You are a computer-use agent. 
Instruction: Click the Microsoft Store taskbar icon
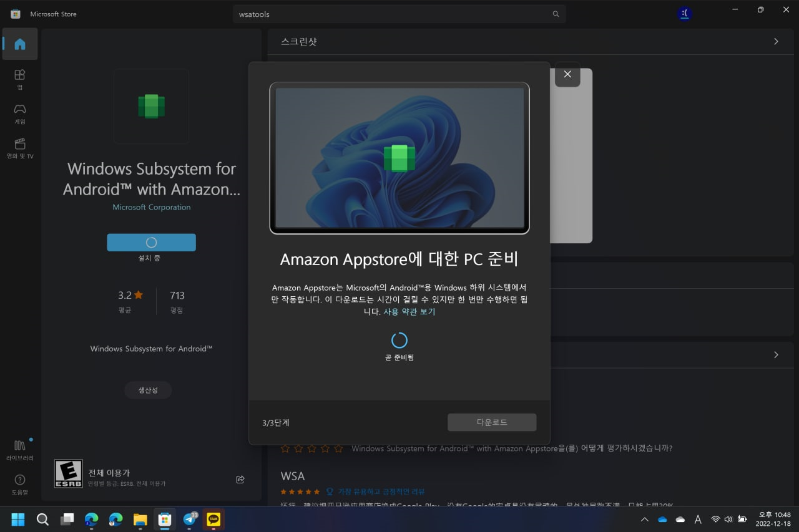coord(165,519)
